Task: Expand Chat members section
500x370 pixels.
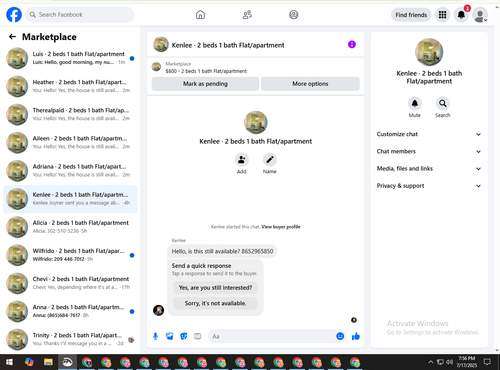Action: pyautogui.click(x=429, y=151)
